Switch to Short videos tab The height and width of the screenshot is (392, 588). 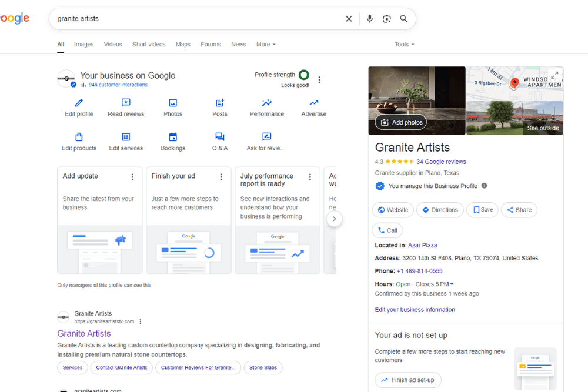click(149, 44)
